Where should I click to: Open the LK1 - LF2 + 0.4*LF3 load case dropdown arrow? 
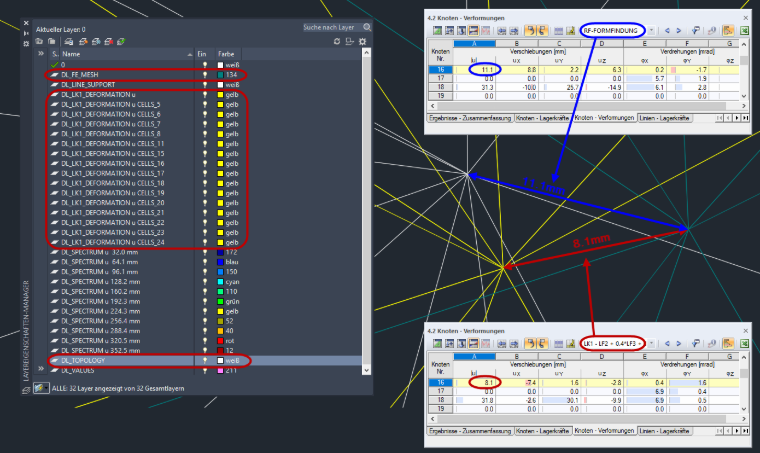click(x=651, y=344)
